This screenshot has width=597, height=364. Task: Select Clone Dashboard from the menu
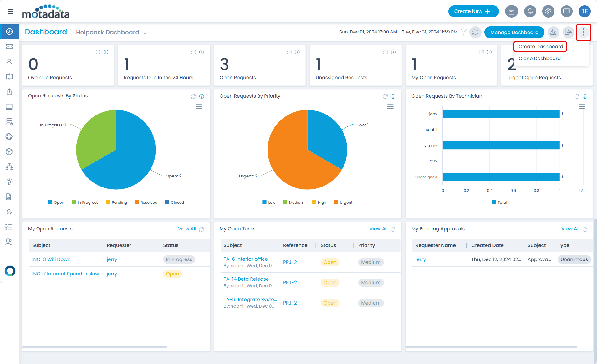point(539,59)
